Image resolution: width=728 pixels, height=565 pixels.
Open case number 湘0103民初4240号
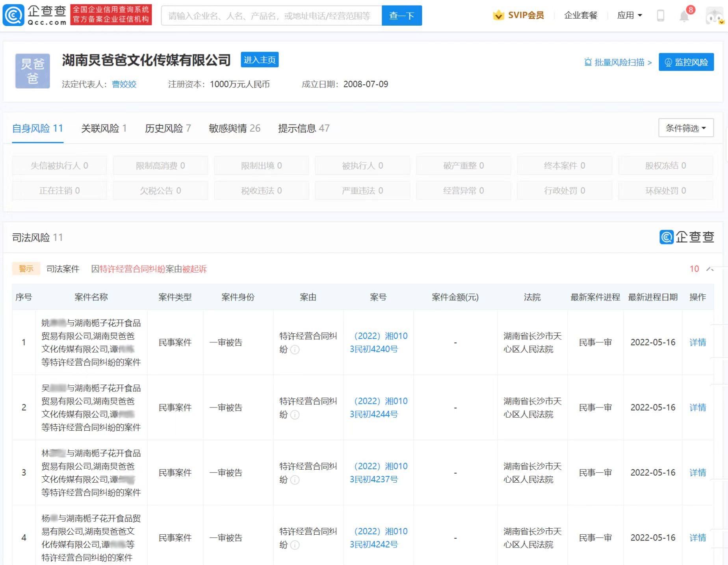378,342
